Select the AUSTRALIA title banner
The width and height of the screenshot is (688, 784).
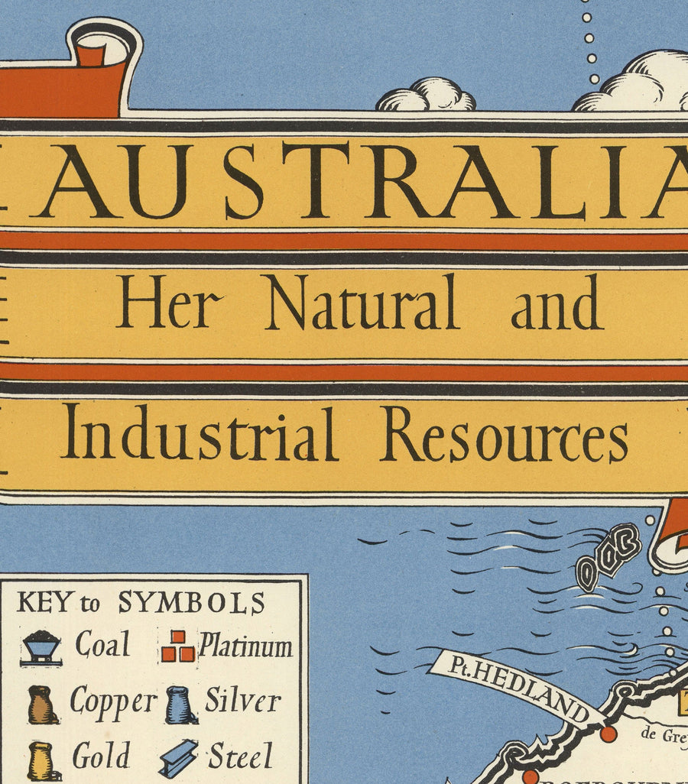coord(344,177)
